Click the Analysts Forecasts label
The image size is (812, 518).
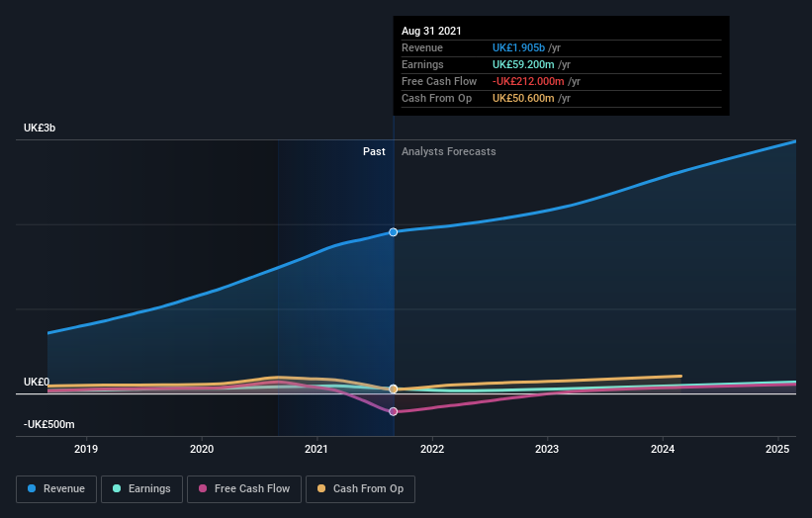pyautogui.click(x=448, y=151)
